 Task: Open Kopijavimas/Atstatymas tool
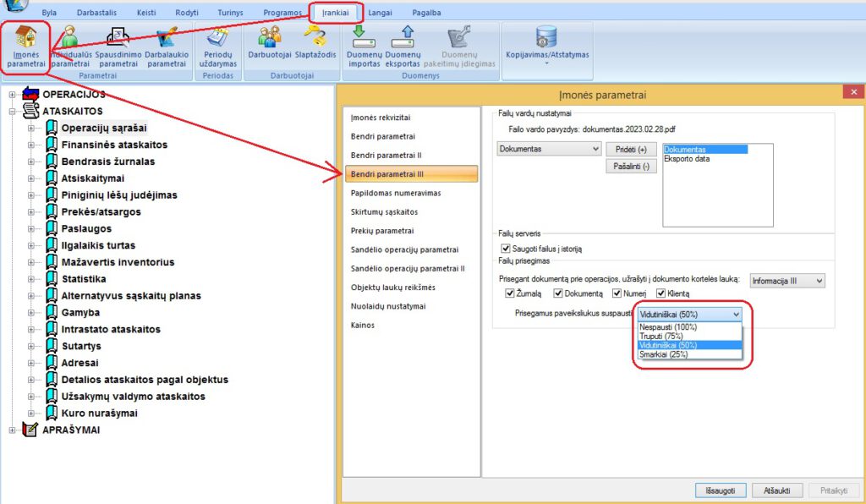pyautogui.click(x=548, y=42)
